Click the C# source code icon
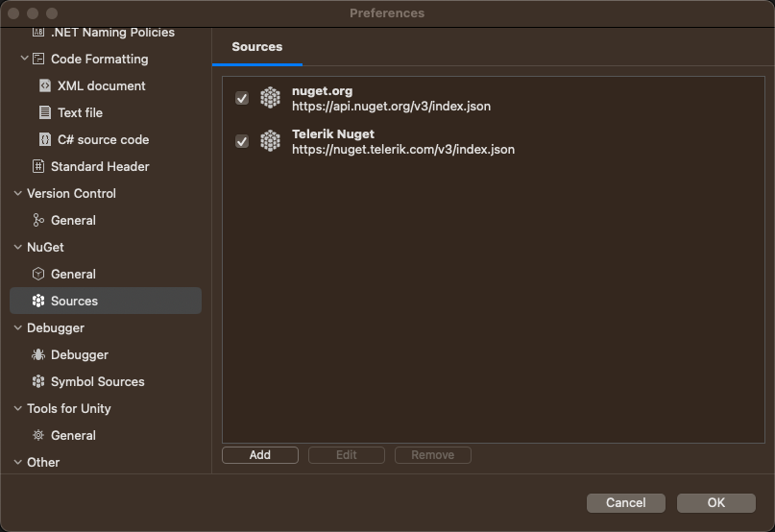Viewport: 775px width, 532px height. coord(45,139)
